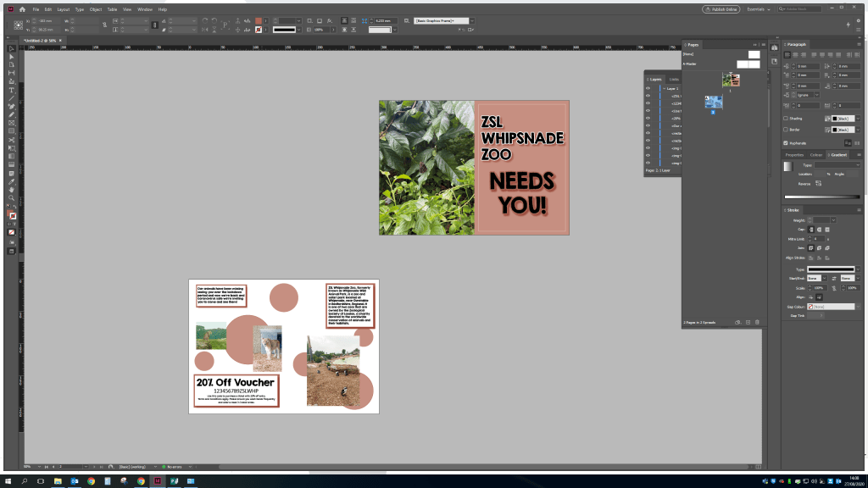Select page 1 thumbnail in Pages panel
Viewport: 868px width, 488px height.
coord(731,80)
